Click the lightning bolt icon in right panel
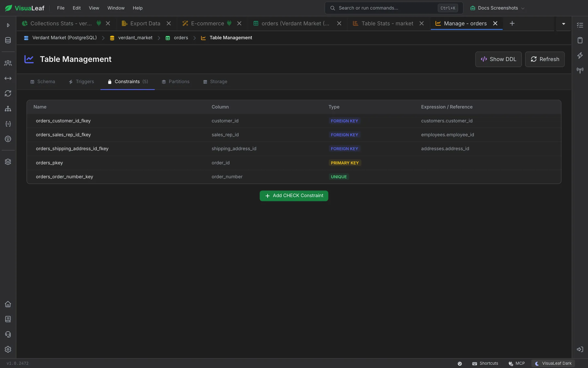 pyautogui.click(x=580, y=55)
